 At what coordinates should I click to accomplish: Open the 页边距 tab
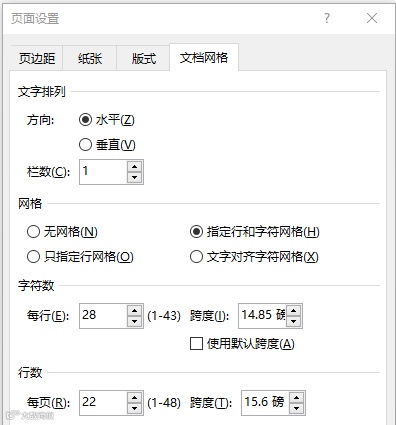pos(37,58)
